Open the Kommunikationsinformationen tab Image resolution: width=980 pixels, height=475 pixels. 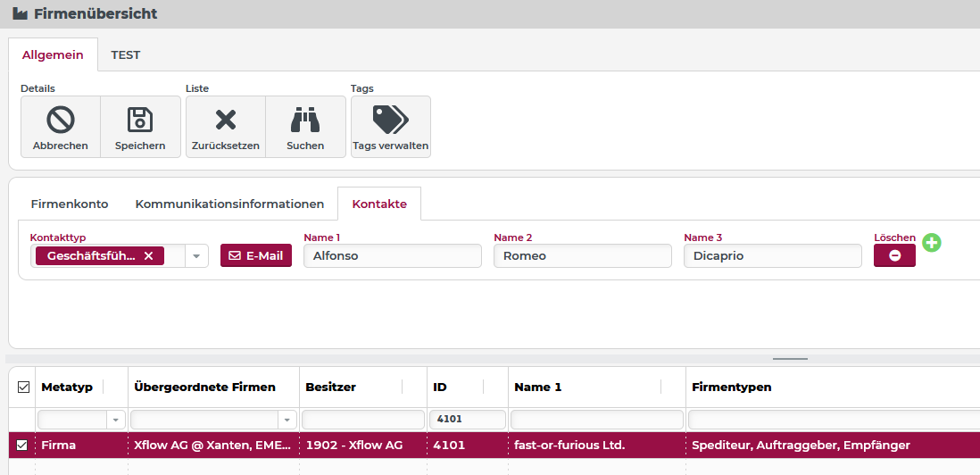229,204
